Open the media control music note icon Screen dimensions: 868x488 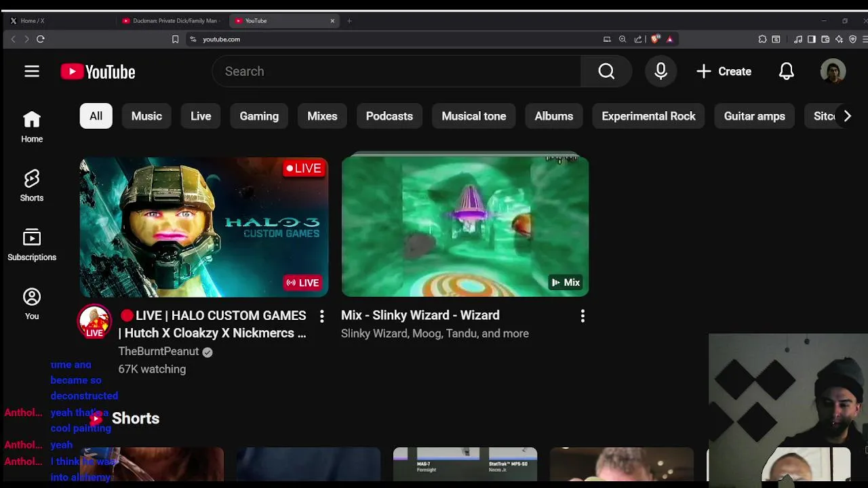point(798,39)
